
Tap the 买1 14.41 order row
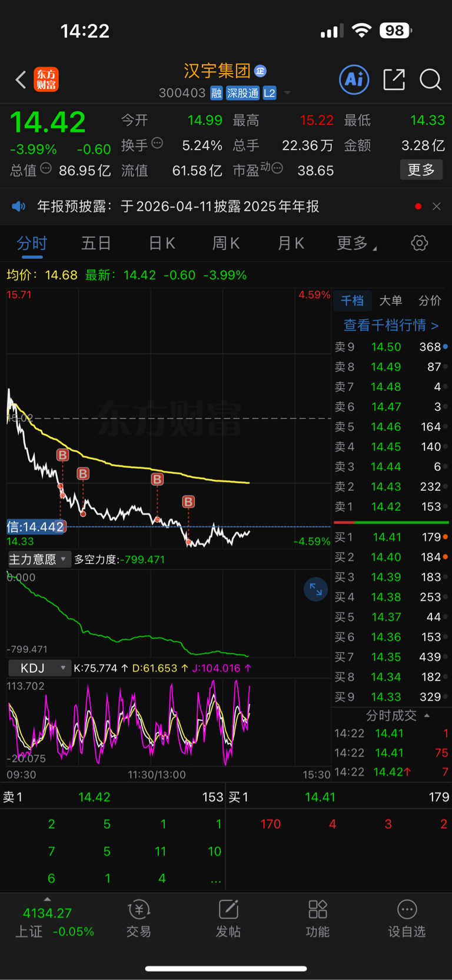[x=391, y=537]
